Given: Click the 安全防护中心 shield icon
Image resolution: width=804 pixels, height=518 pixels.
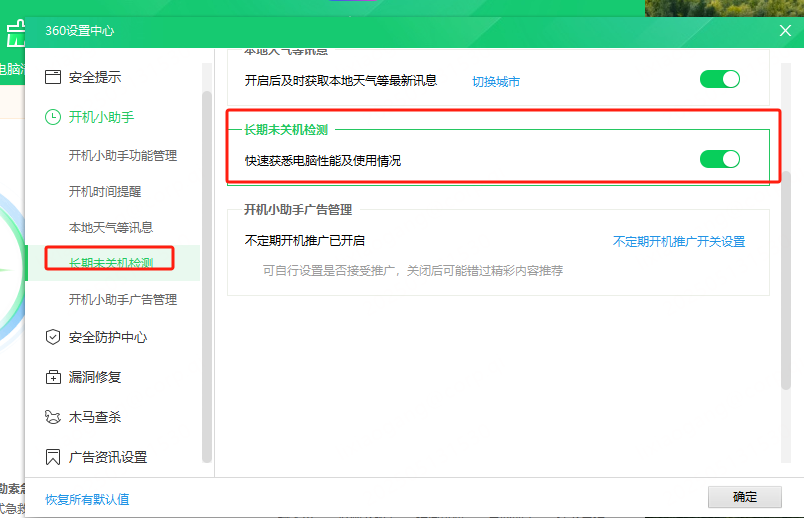Looking at the screenshot, I should [53, 337].
